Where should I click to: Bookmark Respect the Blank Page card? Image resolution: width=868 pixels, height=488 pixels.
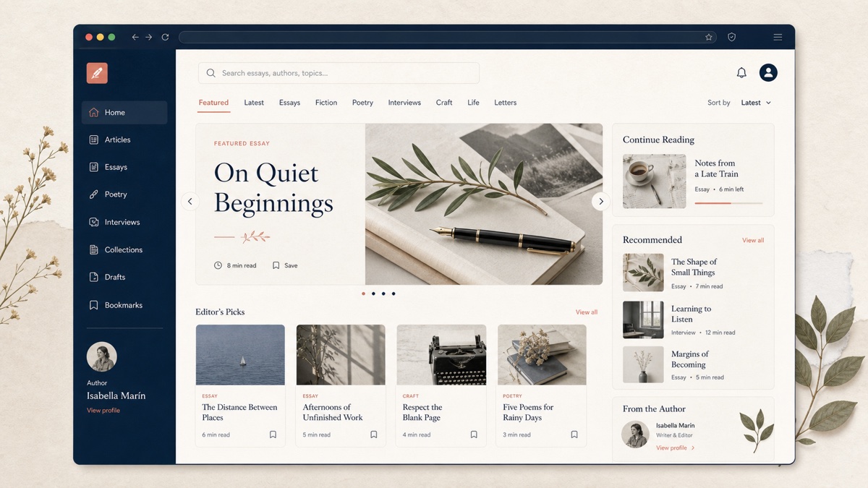tap(474, 435)
